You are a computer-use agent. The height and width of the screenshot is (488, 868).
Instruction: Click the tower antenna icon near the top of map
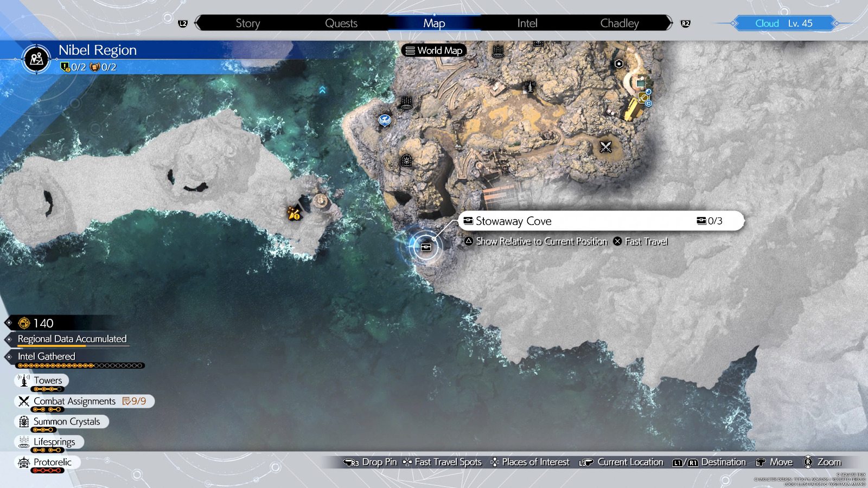pyautogui.click(x=530, y=87)
